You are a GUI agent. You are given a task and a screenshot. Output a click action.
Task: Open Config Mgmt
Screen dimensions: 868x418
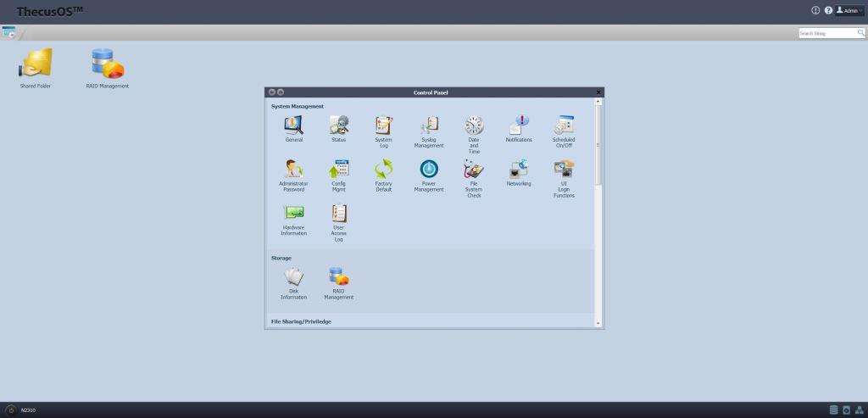pos(339,176)
